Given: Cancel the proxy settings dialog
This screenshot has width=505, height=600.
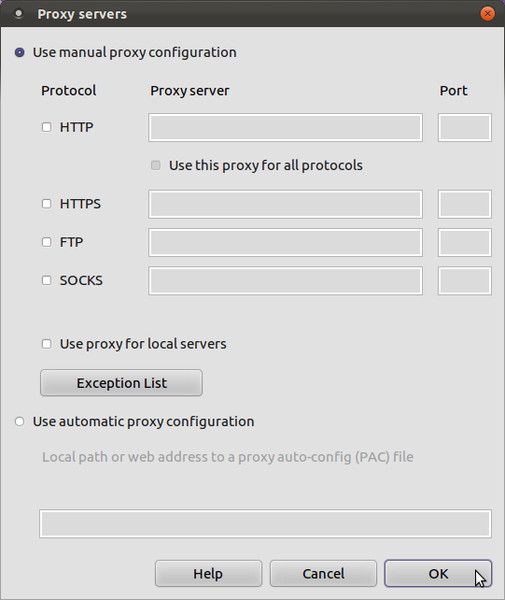Looking at the screenshot, I should 323,574.
